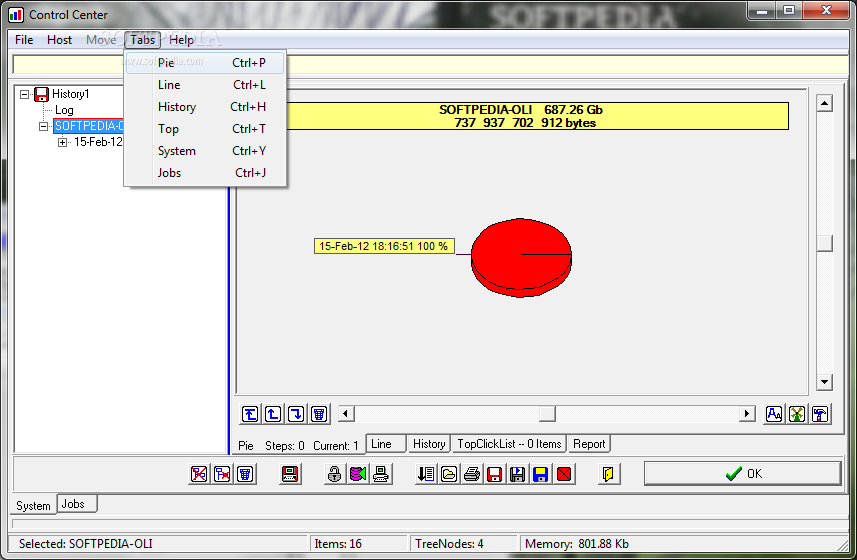This screenshot has height=560, width=857.
Task: Click the red-crossed delete icon in bottom toolbar
Action: pyautogui.click(x=199, y=474)
